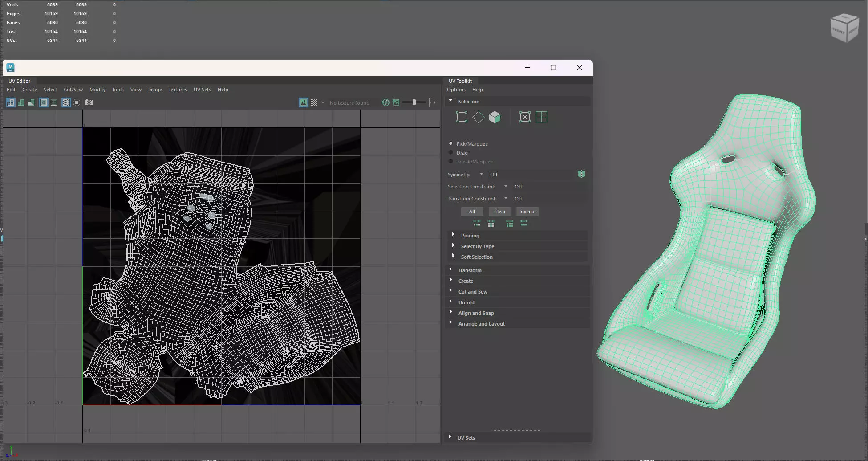Screen dimensions: 868x461
Task: Expand the Unfold section
Action: (x=518, y=302)
